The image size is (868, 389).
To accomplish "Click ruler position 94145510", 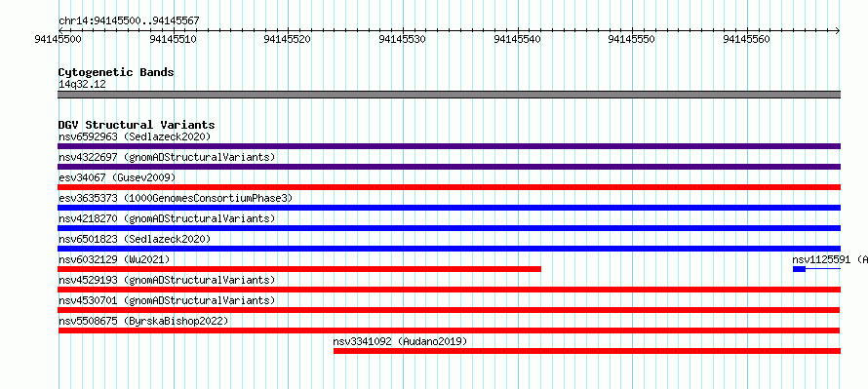I will click(174, 39).
